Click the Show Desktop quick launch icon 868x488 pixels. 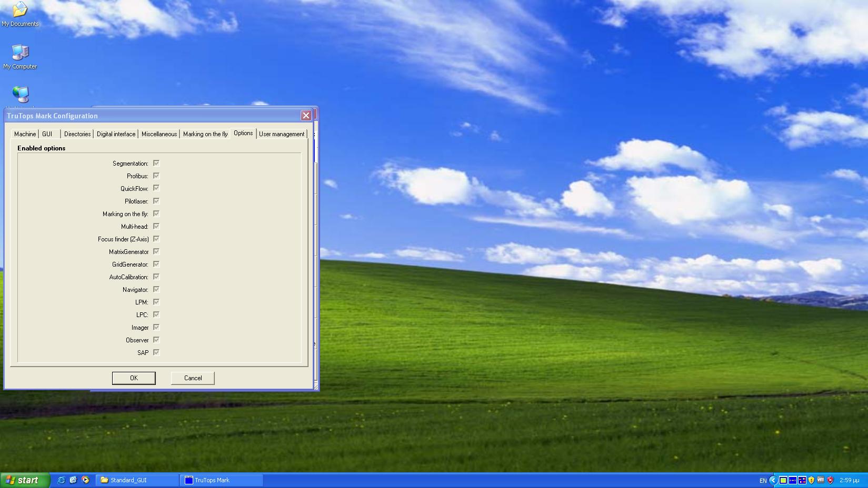73,480
